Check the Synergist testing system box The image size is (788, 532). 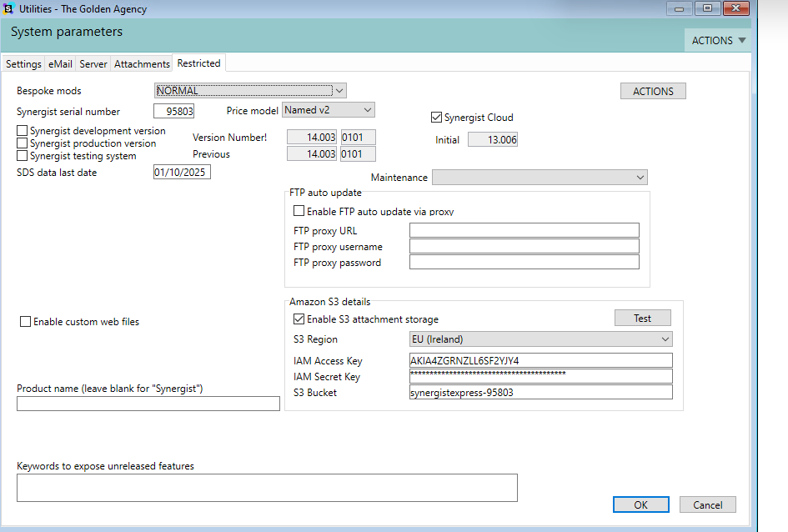coord(23,156)
